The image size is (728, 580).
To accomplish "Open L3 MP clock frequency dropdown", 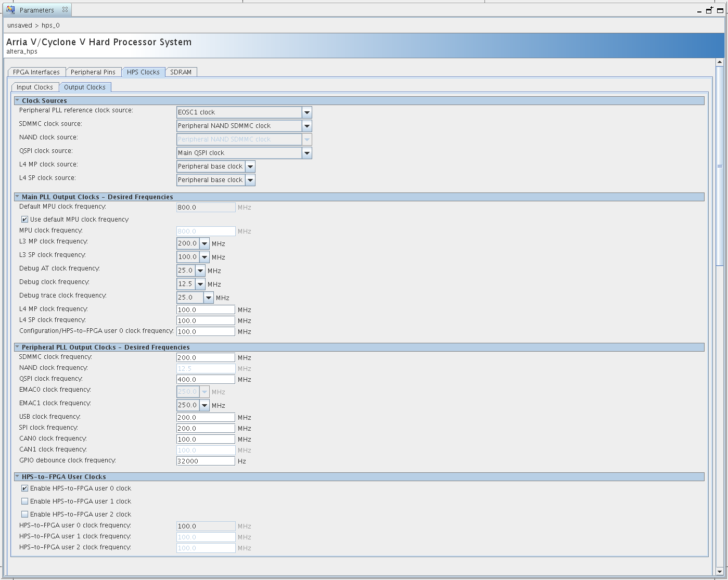I will pos(205,243).
